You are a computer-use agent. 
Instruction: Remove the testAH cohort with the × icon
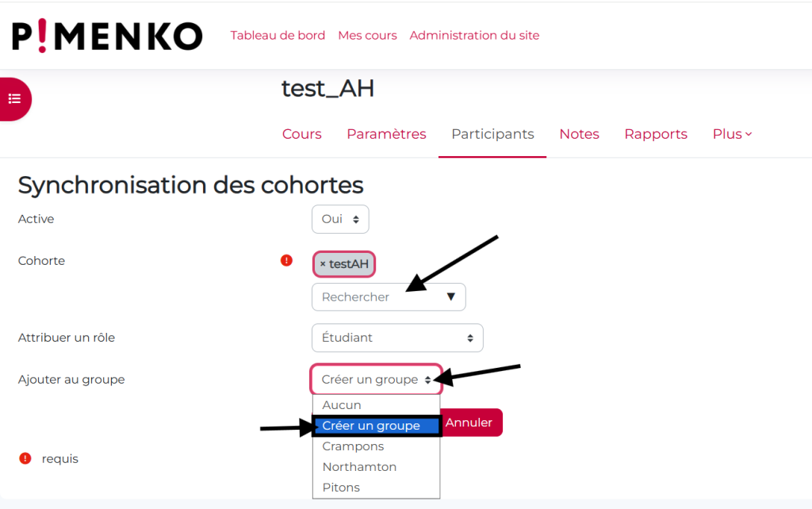(325, 264)
